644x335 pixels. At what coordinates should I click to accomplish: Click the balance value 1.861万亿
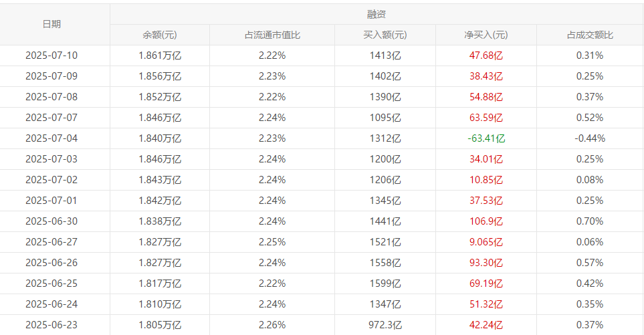tap(160, 55)
